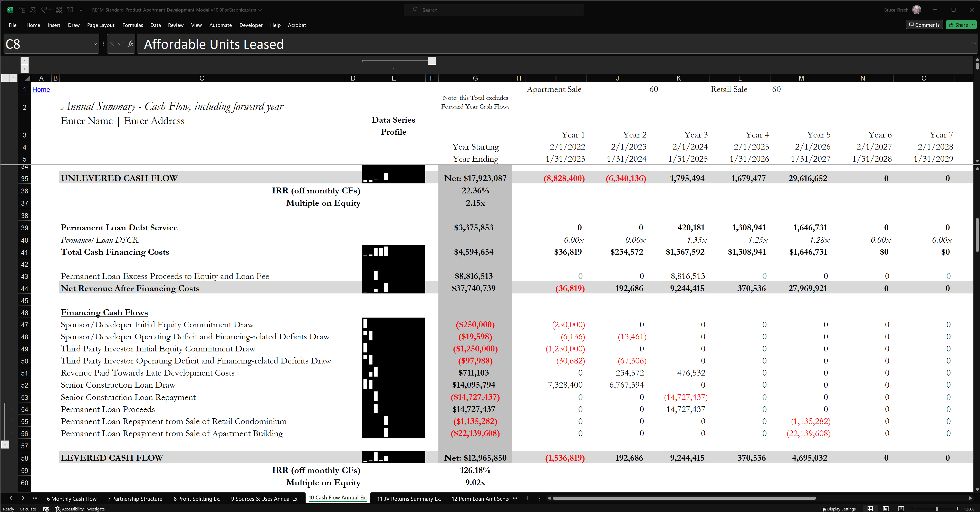Open the Comments pane button

click(x=924, y=25)
